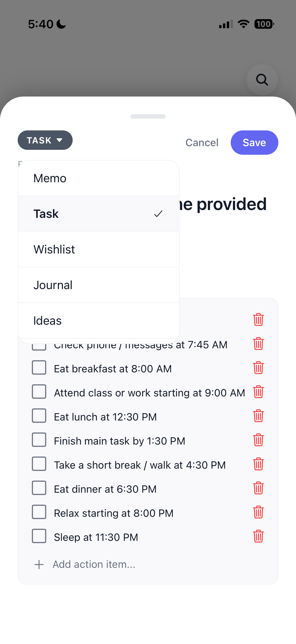Remove the Finish main task item with trash
The height and width of the screenshot is (644, 296).
[x=258, y=440]
